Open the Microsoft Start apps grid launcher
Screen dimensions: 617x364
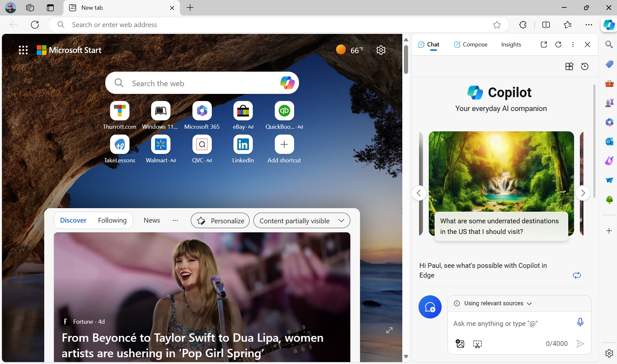point(23,50)
